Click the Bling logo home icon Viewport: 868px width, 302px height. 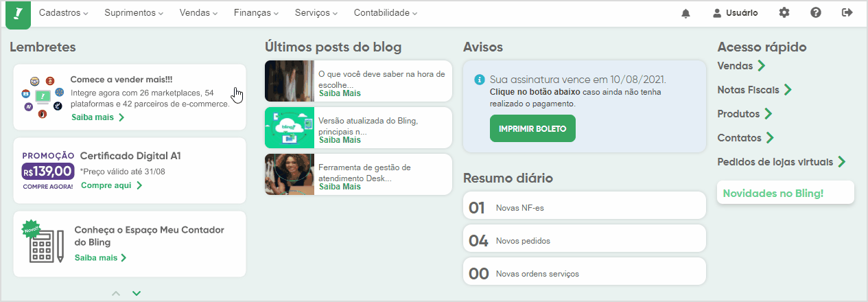tap(18, 14)
